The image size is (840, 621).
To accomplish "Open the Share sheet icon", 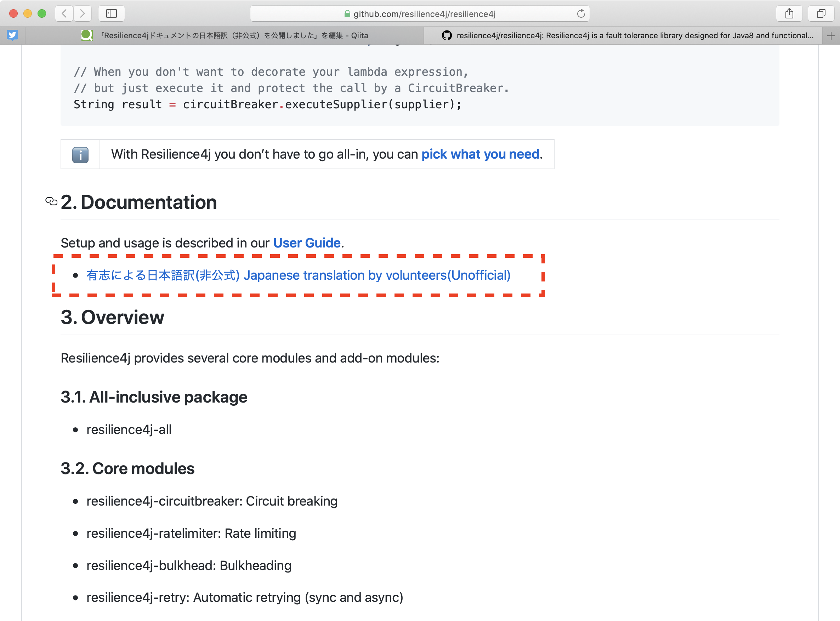I will 789,13.
